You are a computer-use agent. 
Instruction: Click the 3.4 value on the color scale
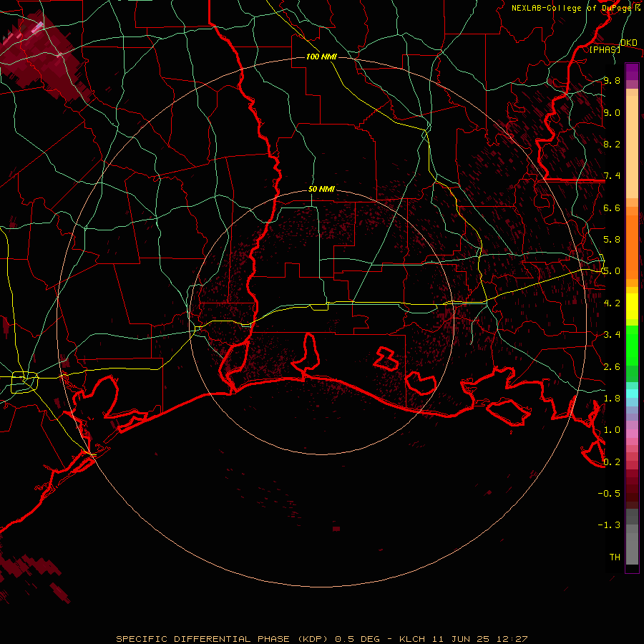tap(612, 335)
